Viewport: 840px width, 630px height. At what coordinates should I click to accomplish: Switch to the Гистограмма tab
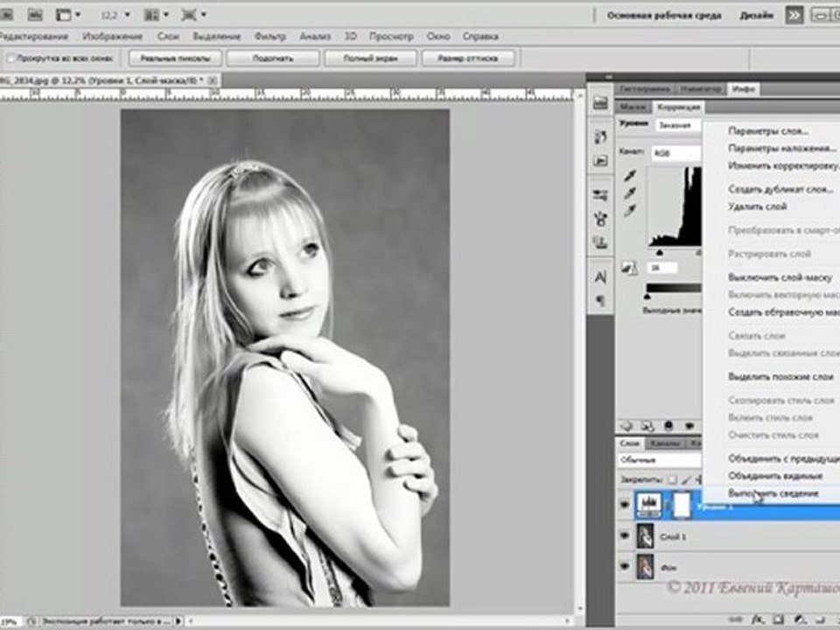point(645,88)
